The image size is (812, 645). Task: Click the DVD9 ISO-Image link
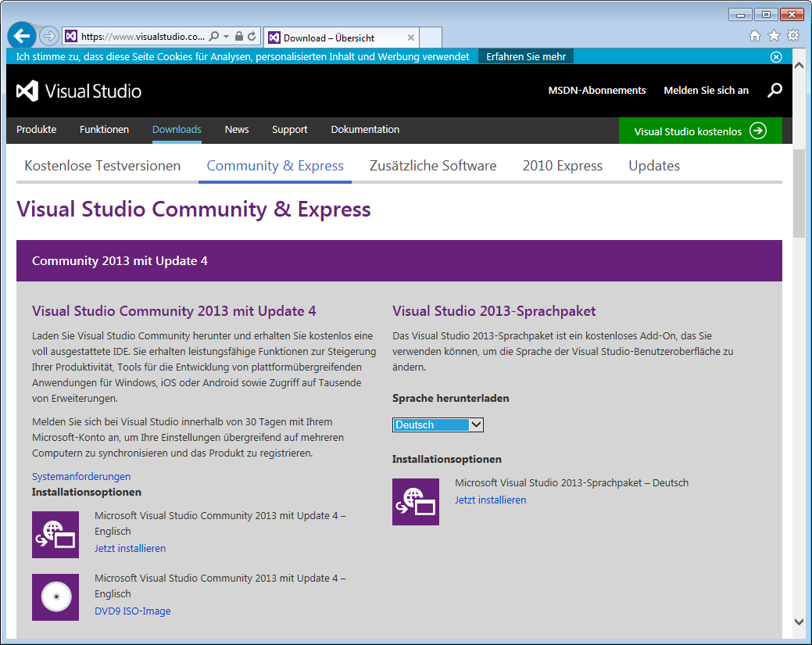(132, 611)
